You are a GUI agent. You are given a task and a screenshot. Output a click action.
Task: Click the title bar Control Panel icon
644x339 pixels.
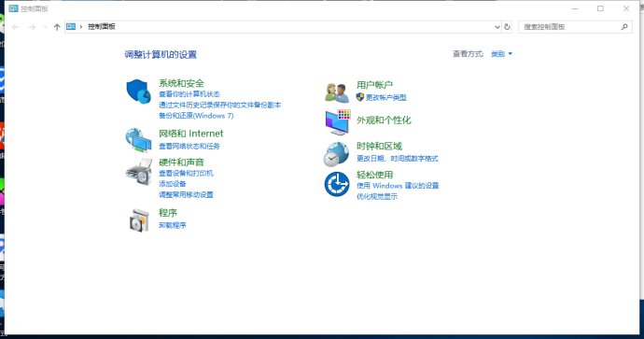pos(14,8)
